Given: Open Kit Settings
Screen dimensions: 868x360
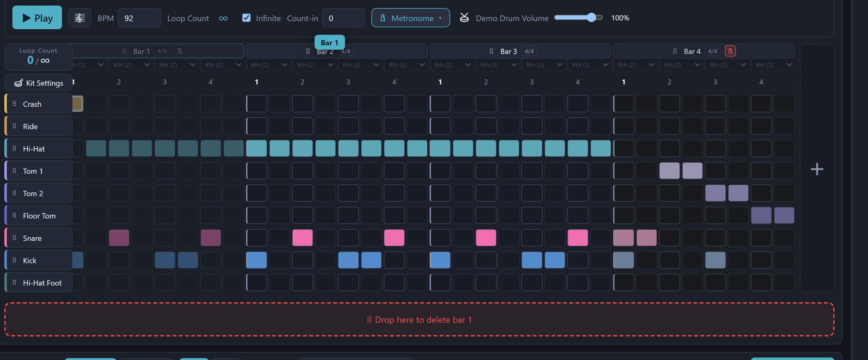Looking at the screenshot, I should (x=38, y=83).
